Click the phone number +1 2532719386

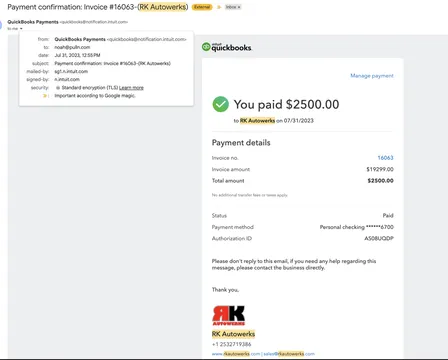tap(232, 344)
